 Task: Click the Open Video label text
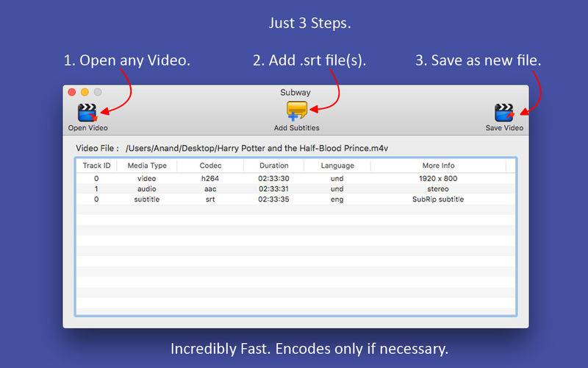87,127
